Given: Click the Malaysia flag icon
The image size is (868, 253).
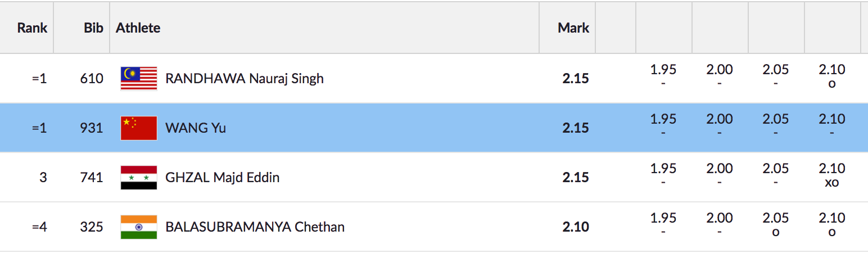Looking at the screenshot, I should 138,78.
